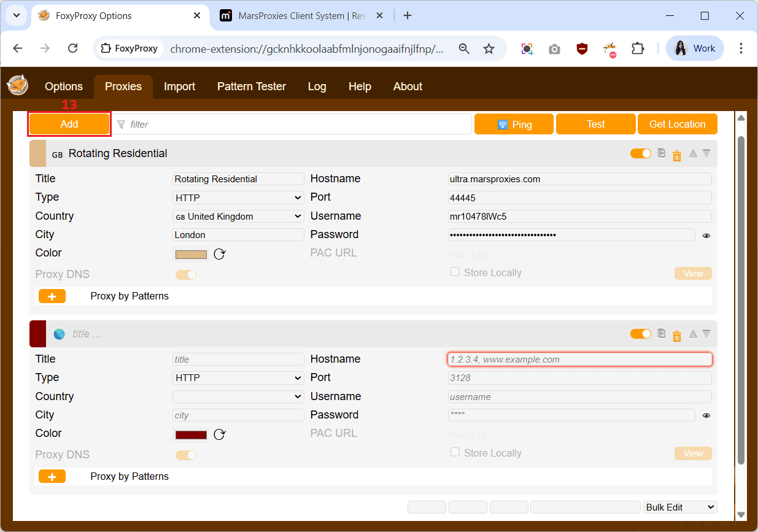Open the Bulk Edit dropdown
Viewport: 758px width, 532px height.
[x=680, y=507]
